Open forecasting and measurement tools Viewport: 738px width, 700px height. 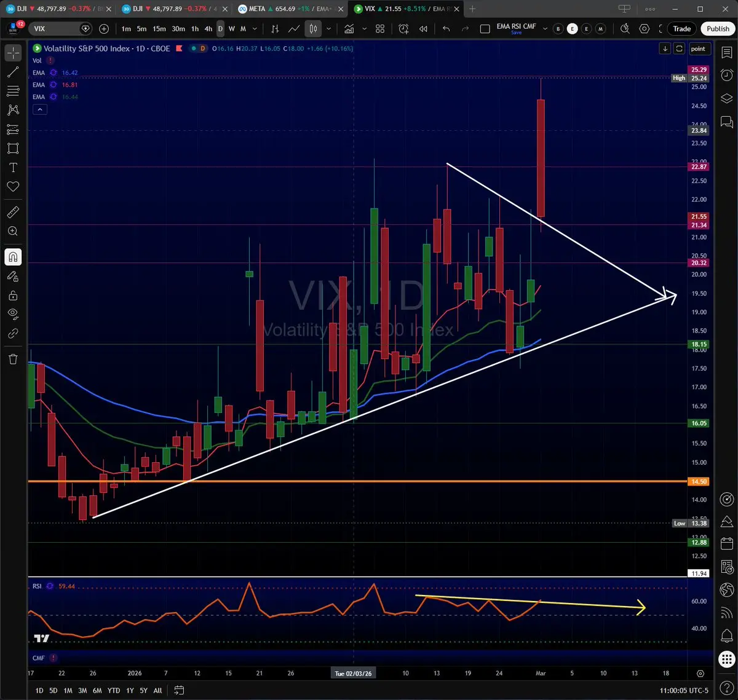[x=12, y=129]
